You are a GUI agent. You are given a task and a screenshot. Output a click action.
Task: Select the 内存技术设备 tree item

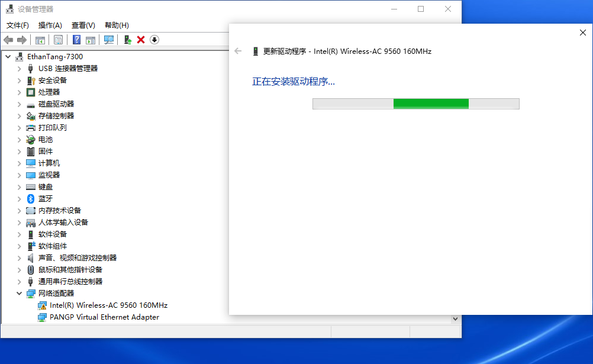60,210
